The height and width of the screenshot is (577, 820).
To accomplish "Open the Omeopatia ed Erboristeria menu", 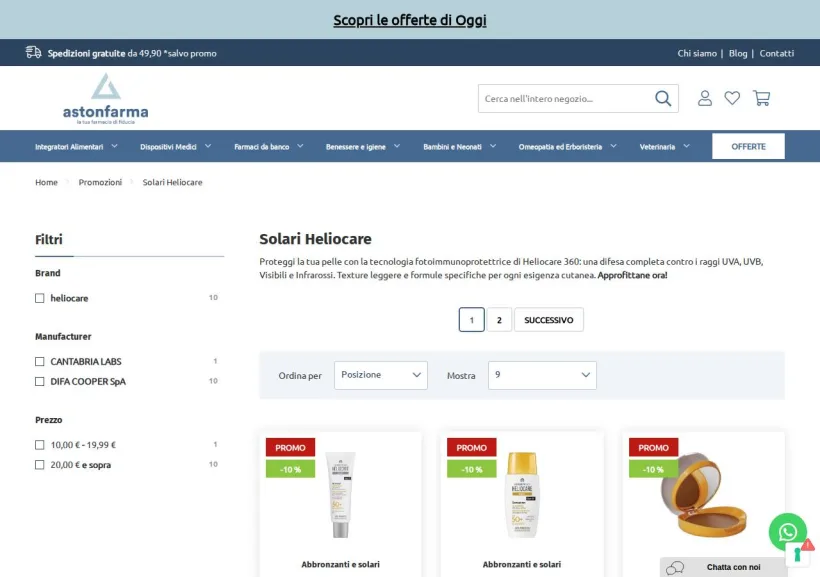I will click(560, 147).
